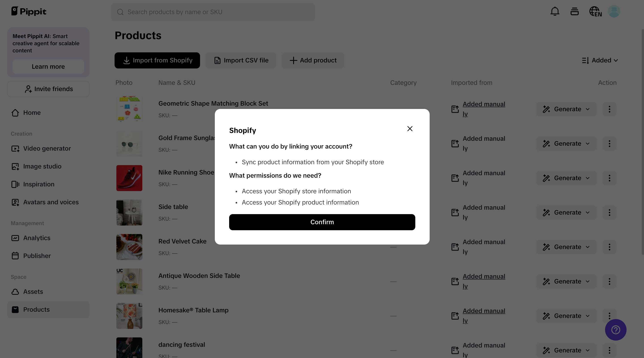This screenshot has height=358, width=644.
Task: Open Image studio
Action: 42,166
